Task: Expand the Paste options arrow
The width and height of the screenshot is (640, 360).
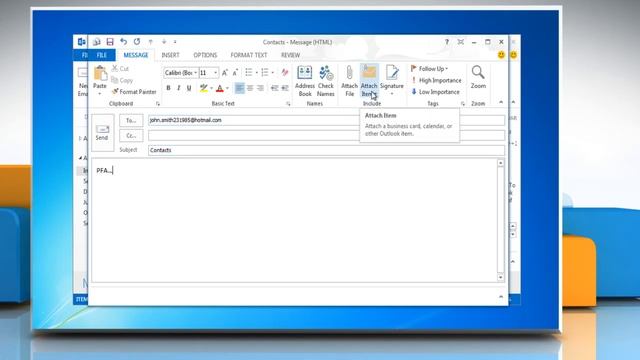Action: [x=100, y=94]
